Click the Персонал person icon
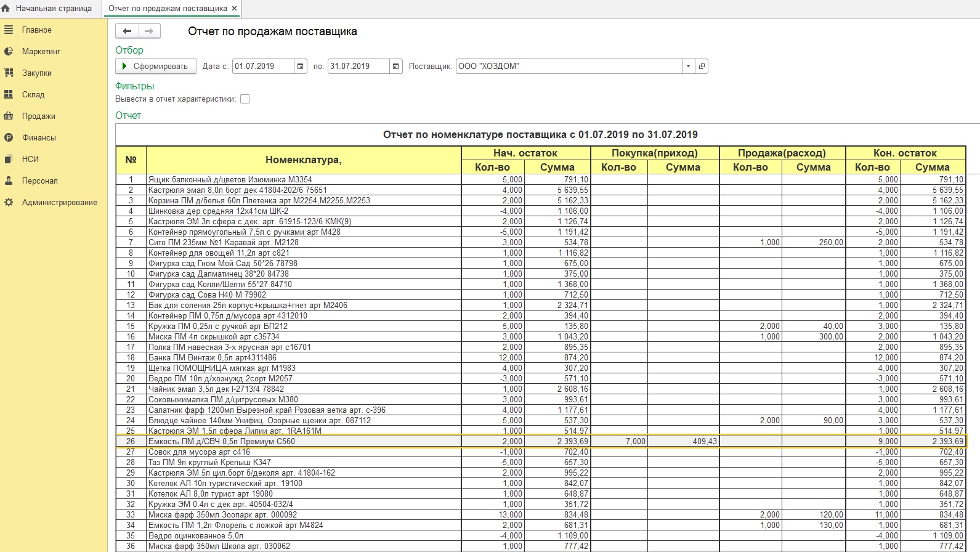The image size is (980, 552). (x=9, y=181)
